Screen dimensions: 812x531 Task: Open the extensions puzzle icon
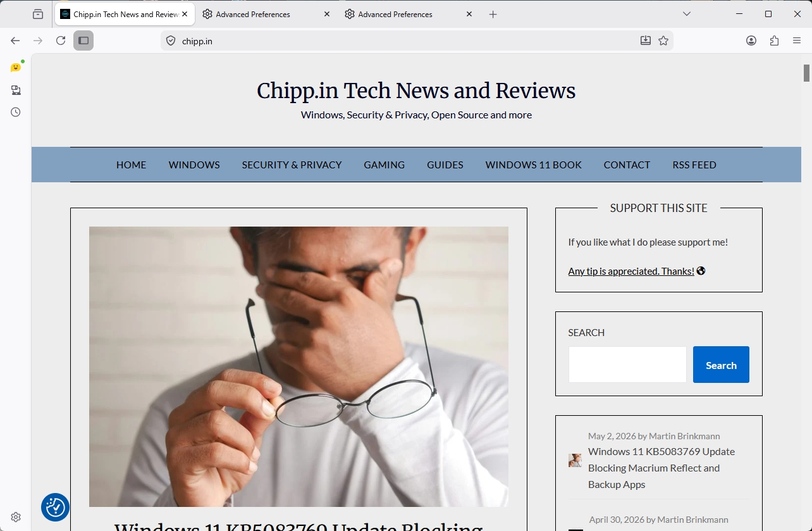click(x=774, y=41)
